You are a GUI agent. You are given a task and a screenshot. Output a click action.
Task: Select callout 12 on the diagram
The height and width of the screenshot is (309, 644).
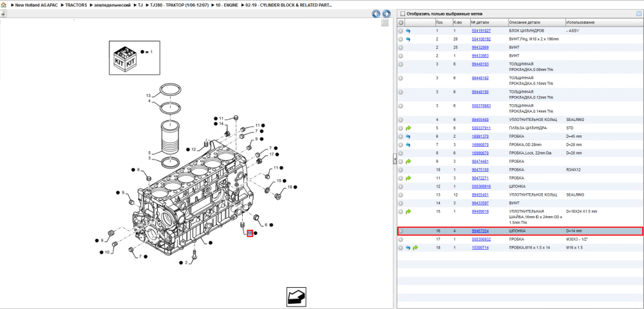(193, 149)
